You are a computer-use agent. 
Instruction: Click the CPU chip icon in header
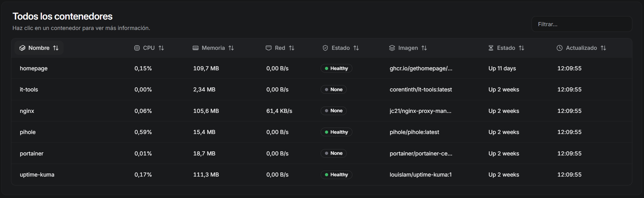pyautogui.click(x=137, y=48)
